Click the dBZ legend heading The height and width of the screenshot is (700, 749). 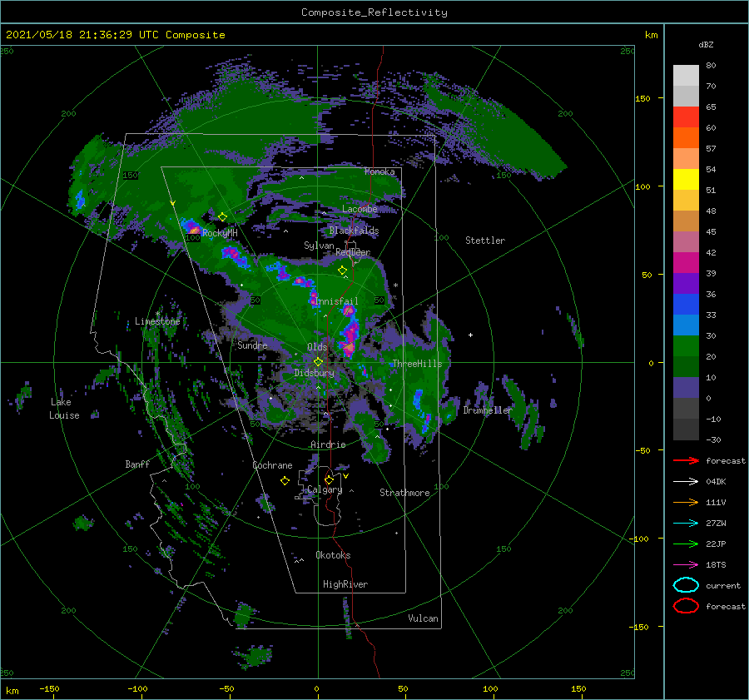tap(706, 44)
